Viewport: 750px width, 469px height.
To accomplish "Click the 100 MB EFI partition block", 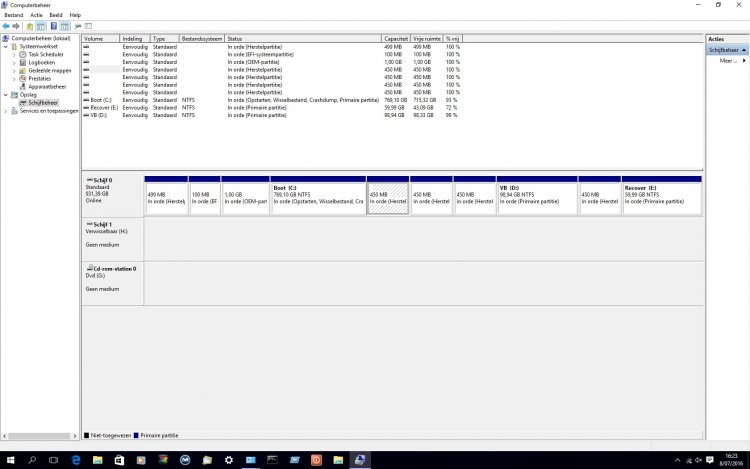I will pos(204,195).
